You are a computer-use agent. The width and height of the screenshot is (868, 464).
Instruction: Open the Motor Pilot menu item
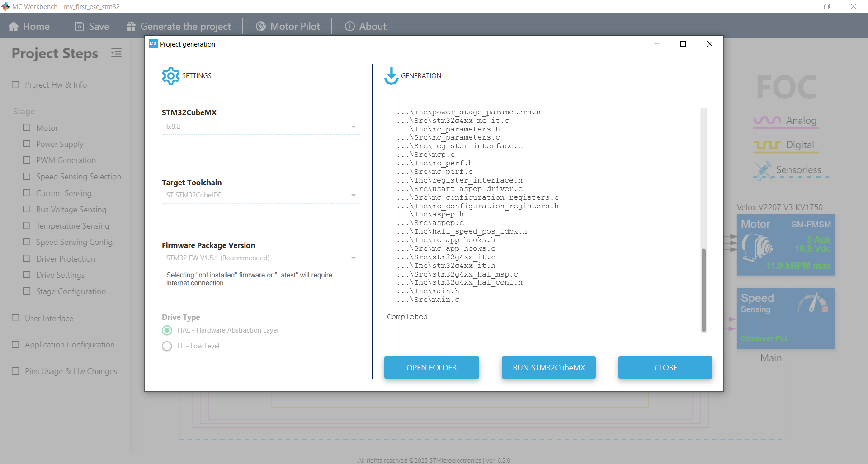[x=295, y=27]
